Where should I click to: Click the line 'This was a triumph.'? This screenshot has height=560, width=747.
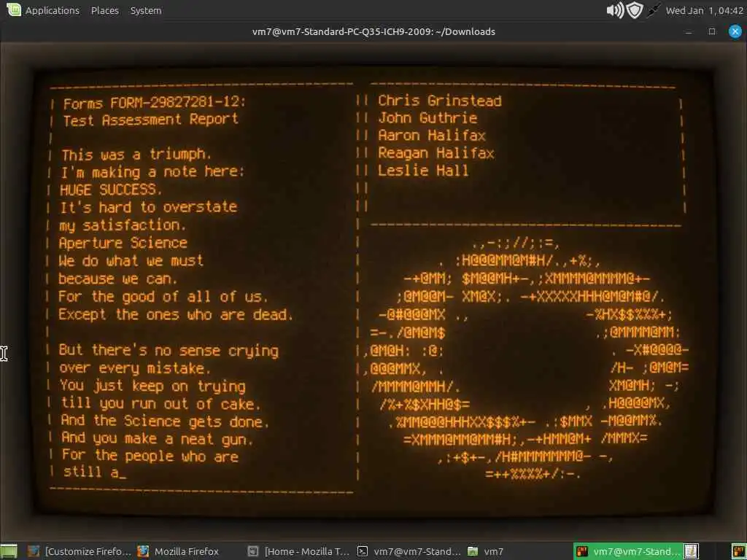(x=136, y=155)
